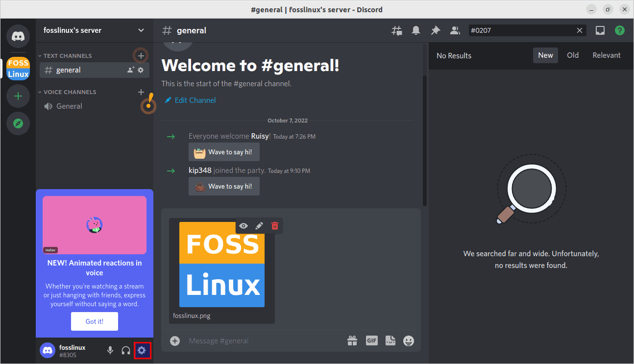Click the Edit Channel link
This screenshot has width=634, height=364.
(x=190, y=100)
